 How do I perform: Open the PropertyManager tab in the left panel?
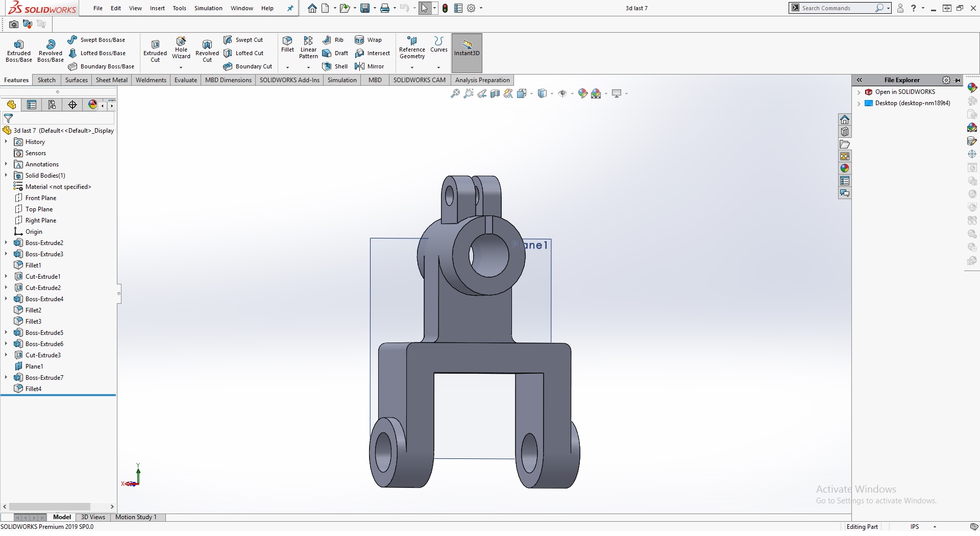coord(32,105)
